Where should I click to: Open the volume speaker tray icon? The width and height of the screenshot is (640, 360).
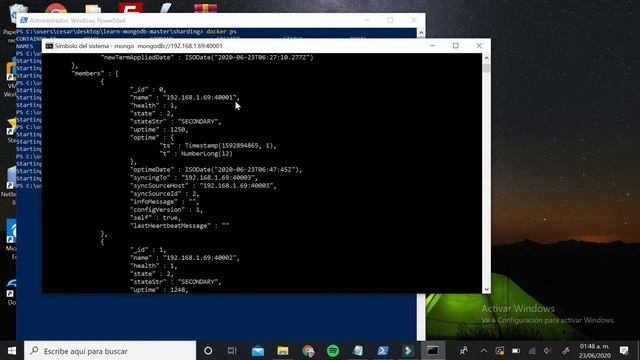pos(548,351)
